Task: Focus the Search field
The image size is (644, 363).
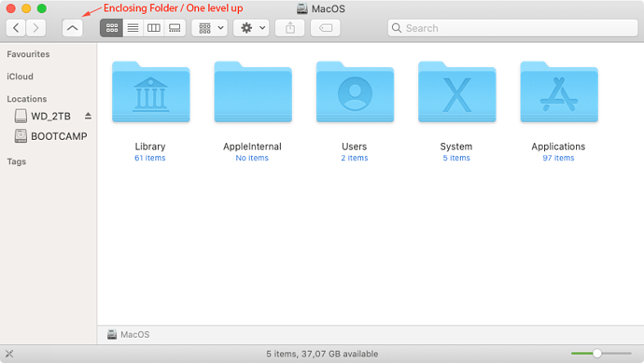Action: pyautogui.click(x=512, y=28)
